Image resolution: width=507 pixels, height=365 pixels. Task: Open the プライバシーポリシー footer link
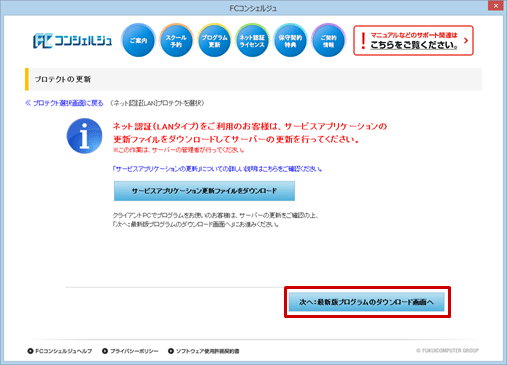(x=131, y=351)
